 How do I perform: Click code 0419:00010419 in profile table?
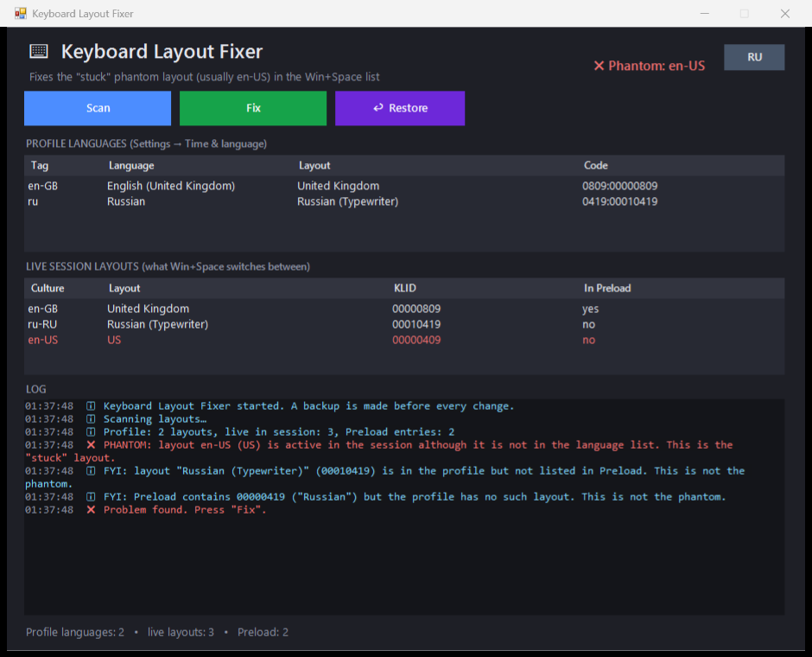coord(620,201)
